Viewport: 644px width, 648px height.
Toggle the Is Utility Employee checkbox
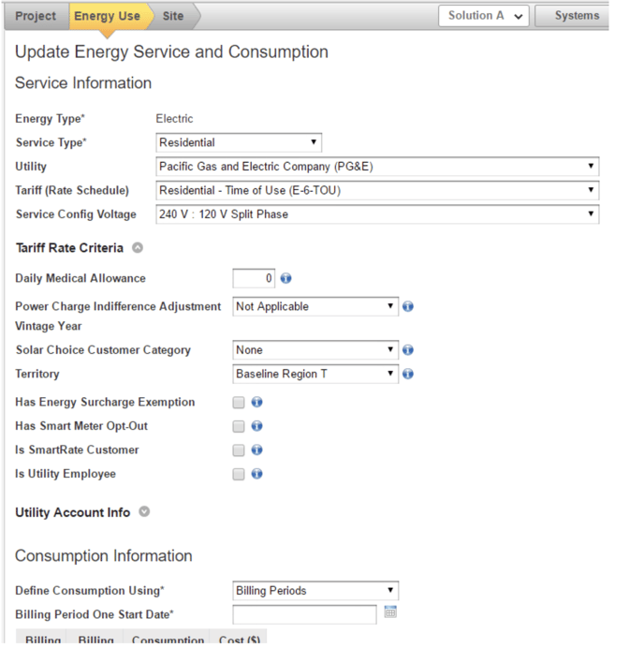coord(239,475)
